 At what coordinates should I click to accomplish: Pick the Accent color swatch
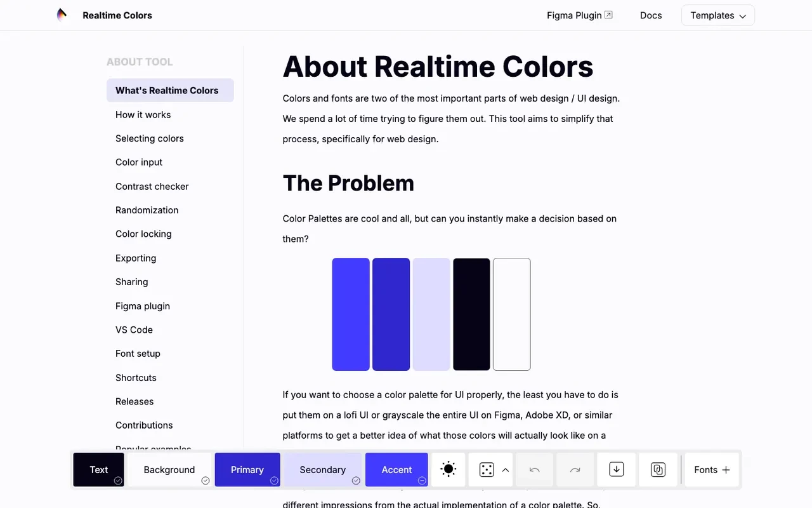click(397, 470)
